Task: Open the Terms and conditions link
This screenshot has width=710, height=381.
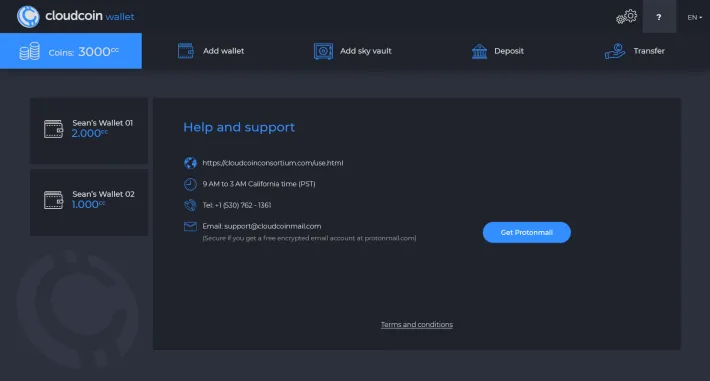Action: 417,324
